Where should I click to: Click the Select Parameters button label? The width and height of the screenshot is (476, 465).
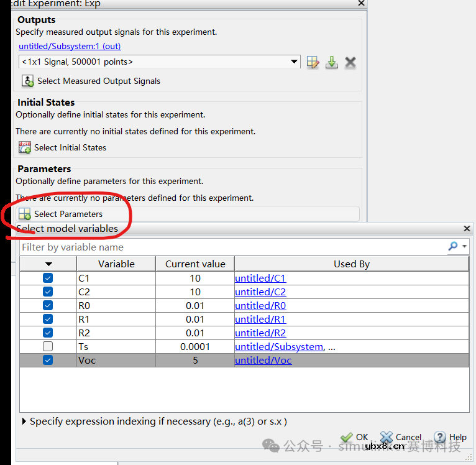[x=68, y=214]
